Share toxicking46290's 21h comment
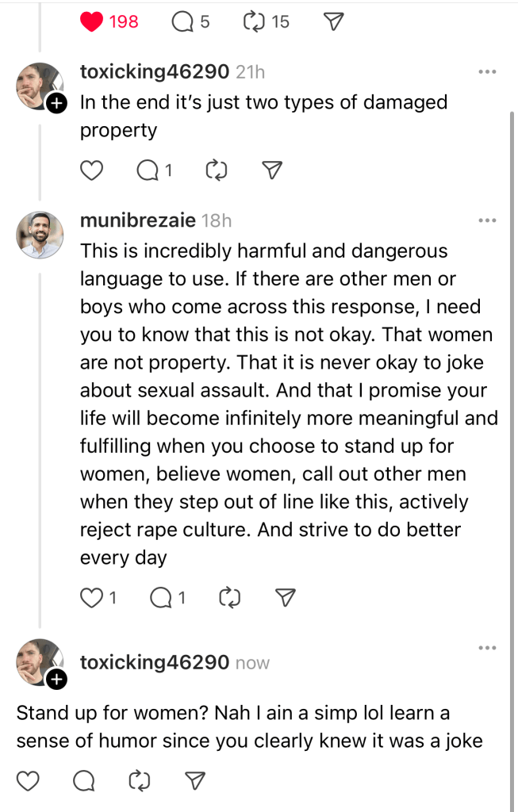Image resolution: width=518 pixels, height=812 pixels. coord(272,170)
